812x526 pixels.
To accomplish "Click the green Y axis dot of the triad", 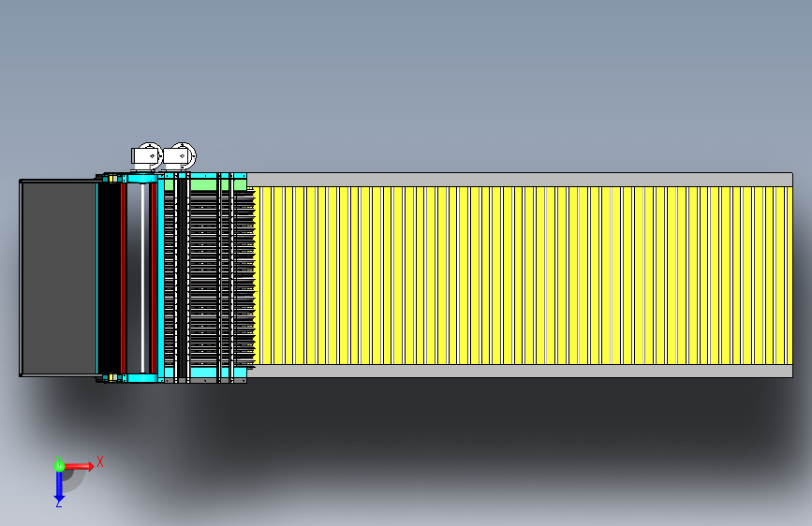I will pyautogui.click(x=59, y=466).
